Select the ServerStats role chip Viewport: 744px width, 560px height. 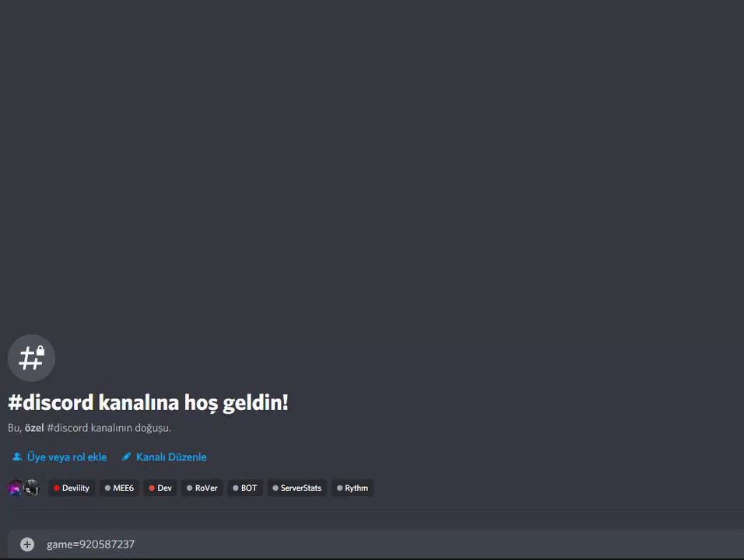[297, 488]
